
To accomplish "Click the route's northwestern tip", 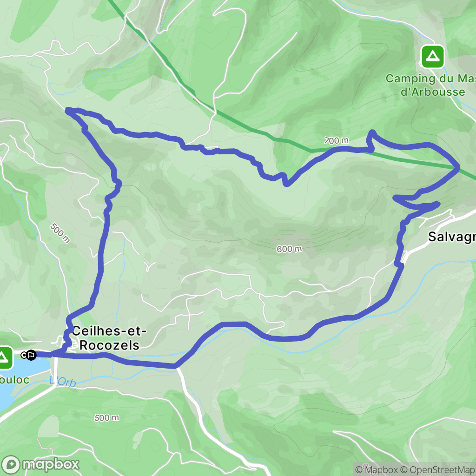I will [68, 110].
